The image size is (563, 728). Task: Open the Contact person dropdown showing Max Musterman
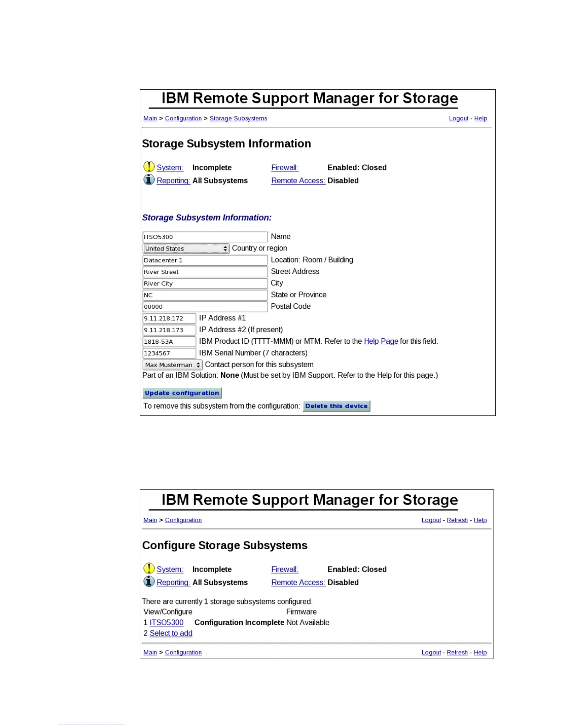pos(172,365)
